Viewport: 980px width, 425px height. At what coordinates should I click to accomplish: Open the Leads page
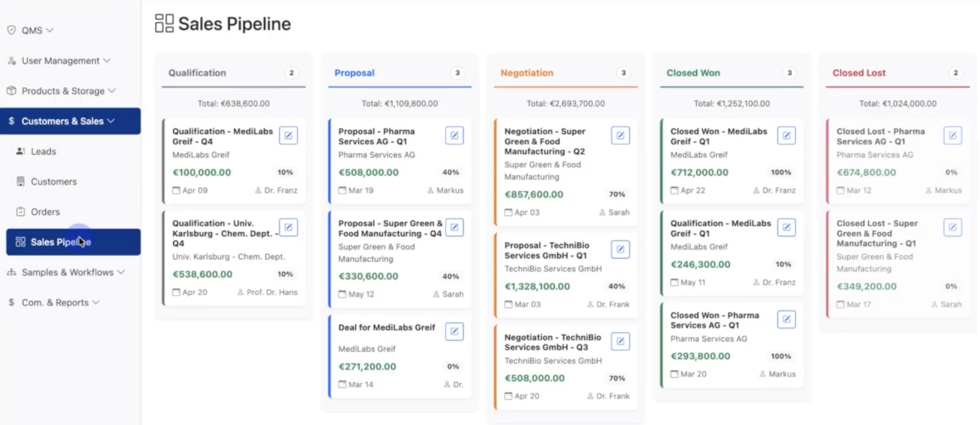pos(43,152)
